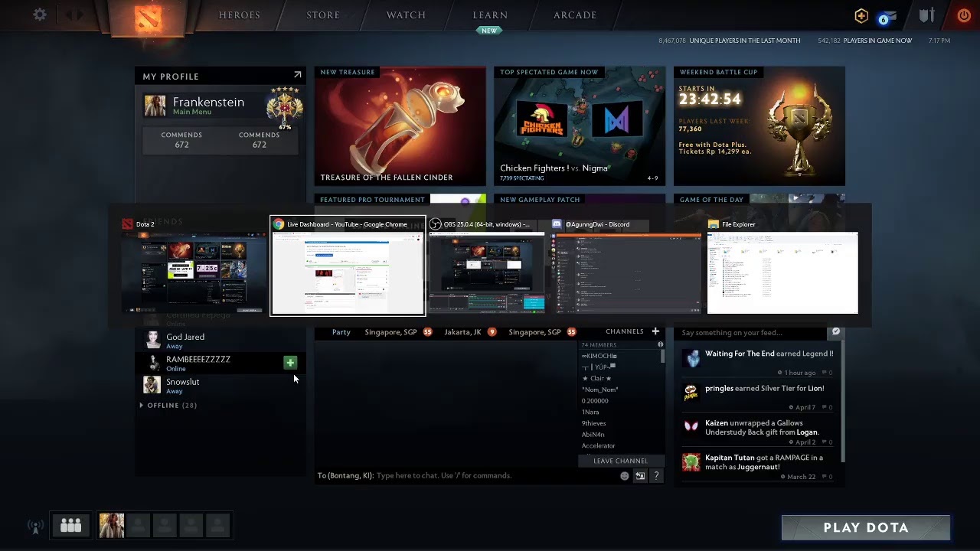The width and height of the screenshot is (980, 551).
Task: Select member "Nom_Nom" in channel list
Action: click(600, 390)
